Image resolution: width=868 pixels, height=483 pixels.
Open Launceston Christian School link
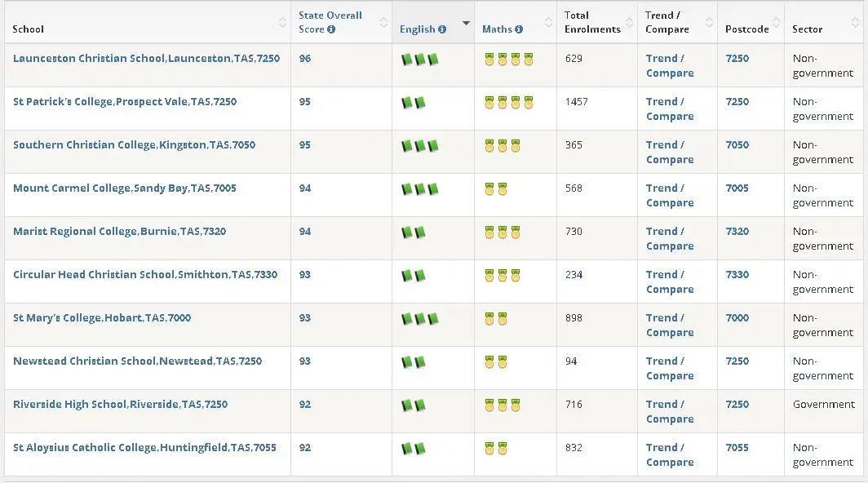146,58
